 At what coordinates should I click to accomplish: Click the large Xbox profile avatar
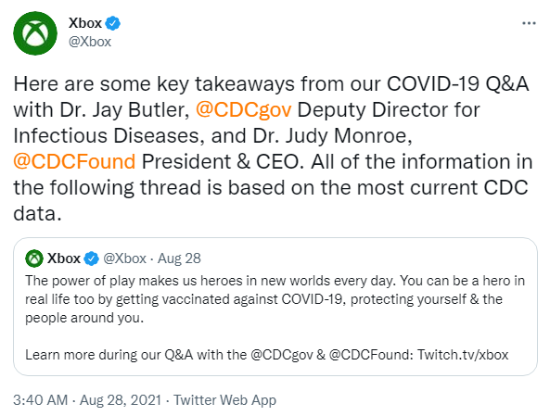pyautogui.click(x=35, y=33)
